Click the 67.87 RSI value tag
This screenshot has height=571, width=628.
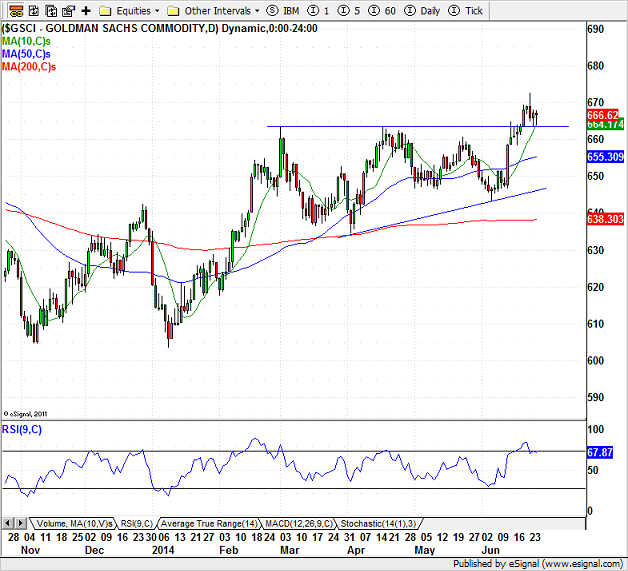(600, 452)
